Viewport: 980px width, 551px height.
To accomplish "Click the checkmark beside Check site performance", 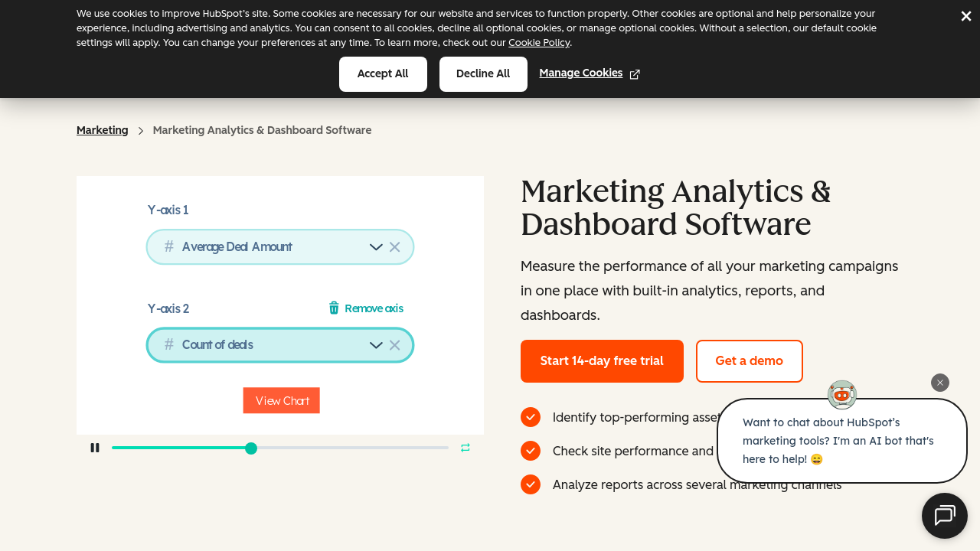I will click(531, 451).
